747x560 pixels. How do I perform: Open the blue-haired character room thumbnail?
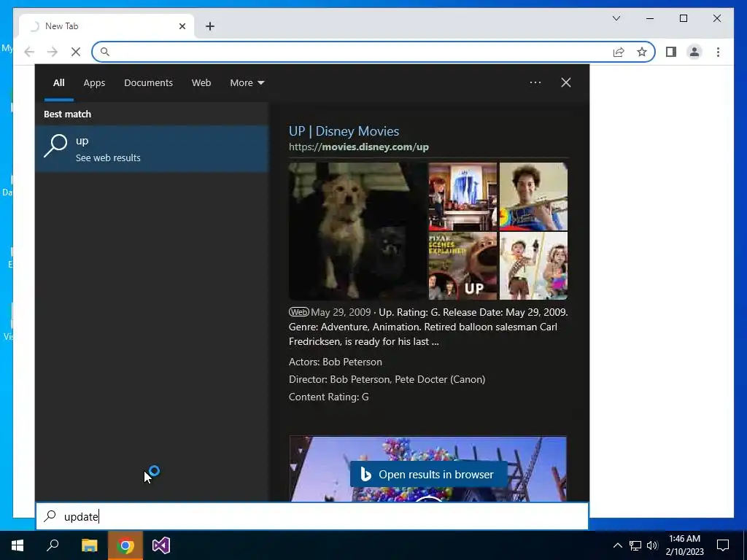point(462,197)
